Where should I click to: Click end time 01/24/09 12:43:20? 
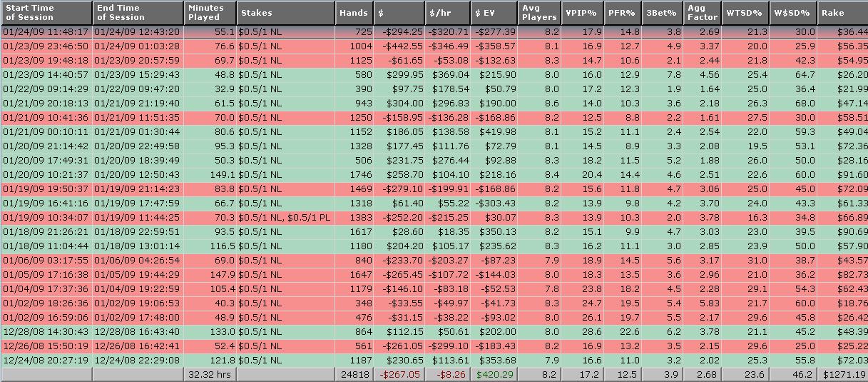point(138,32)
